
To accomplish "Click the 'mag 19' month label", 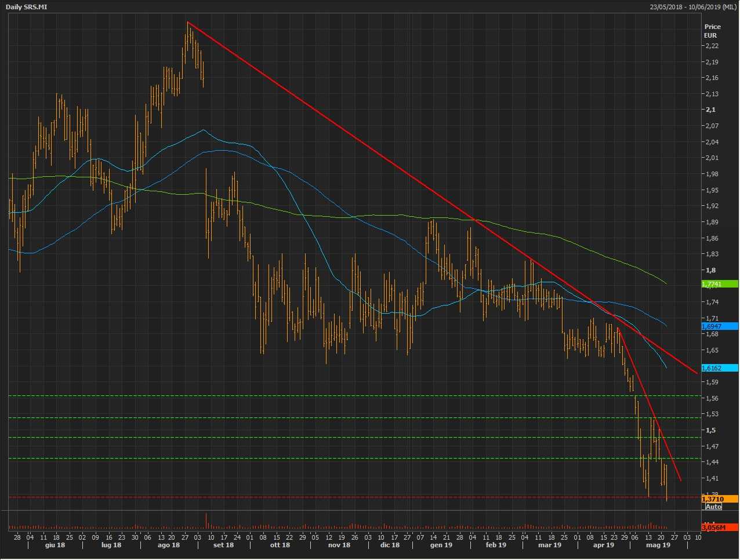I will [658, 545].
